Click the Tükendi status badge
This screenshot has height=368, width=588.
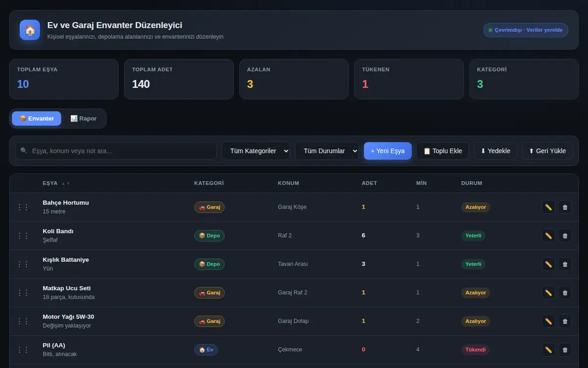[475, 349]
